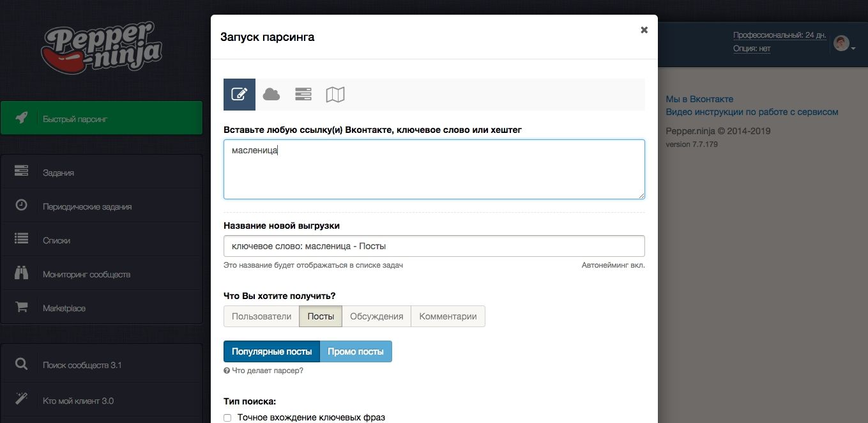This screenshot has height=423, width=868.
Task: Click the binoculars icon for Мониторинг сообществ
Action: (x=21, y=273)
